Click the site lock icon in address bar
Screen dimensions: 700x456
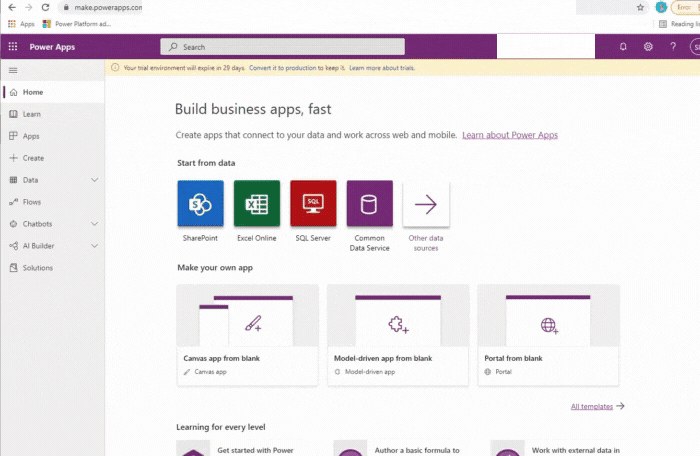pyautogui.click(x=66, y=8)
